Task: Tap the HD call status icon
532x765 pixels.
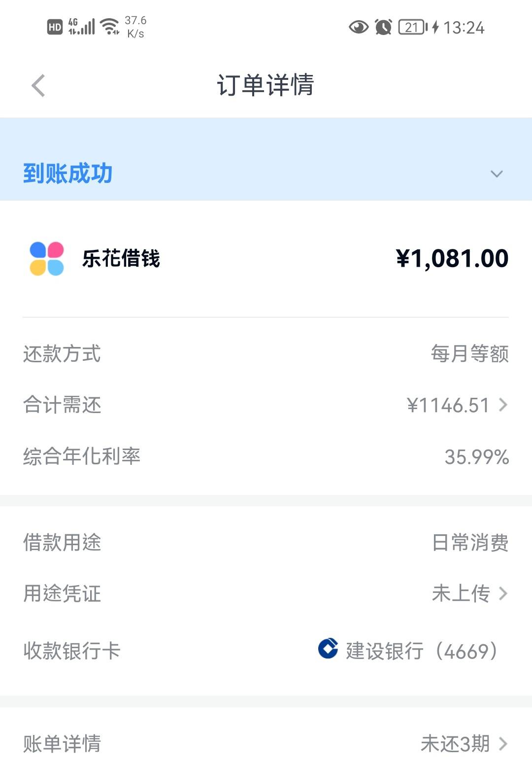Action: [55, 27]
